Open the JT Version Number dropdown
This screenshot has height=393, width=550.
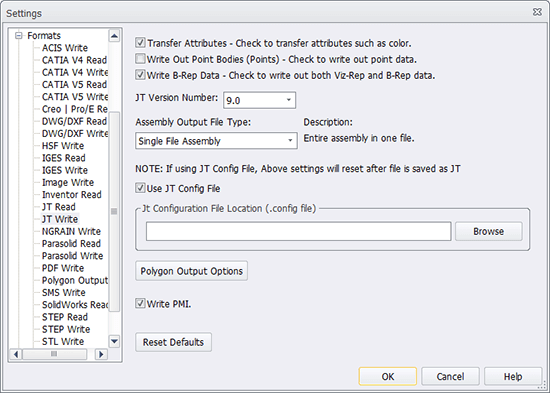click(x=259, y=100)
